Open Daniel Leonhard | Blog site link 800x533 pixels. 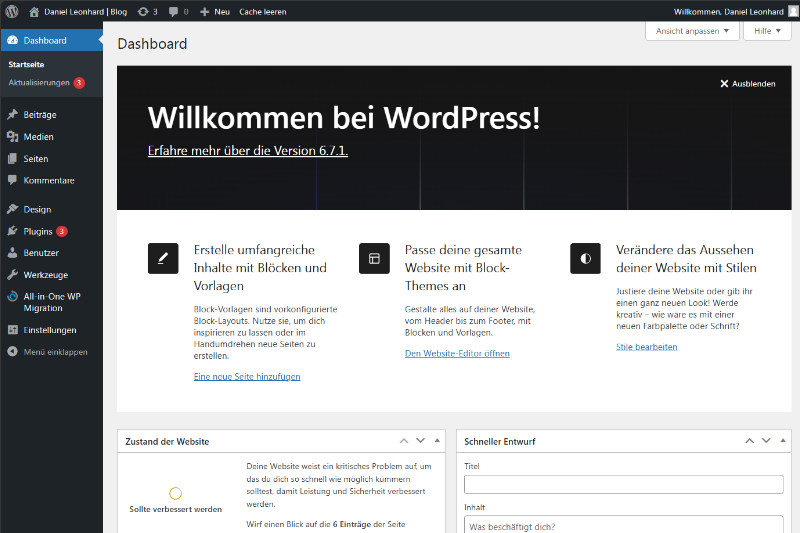86,12
